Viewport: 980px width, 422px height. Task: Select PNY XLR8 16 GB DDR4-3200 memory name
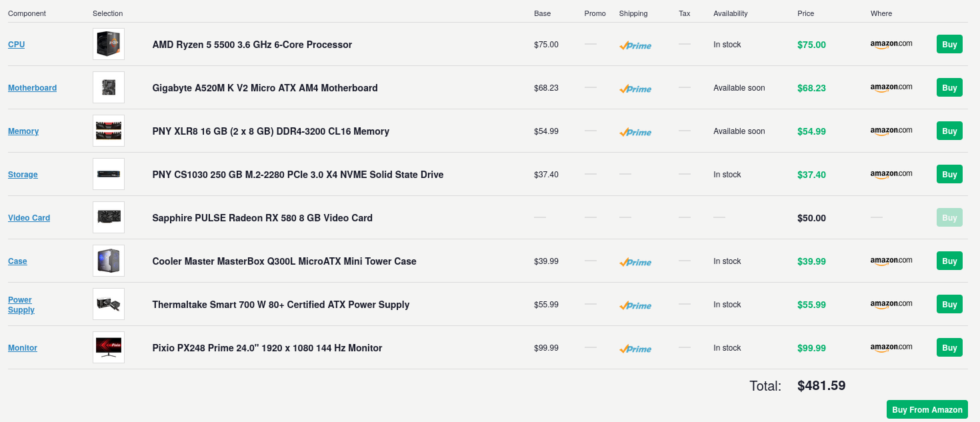click(271, 131)
